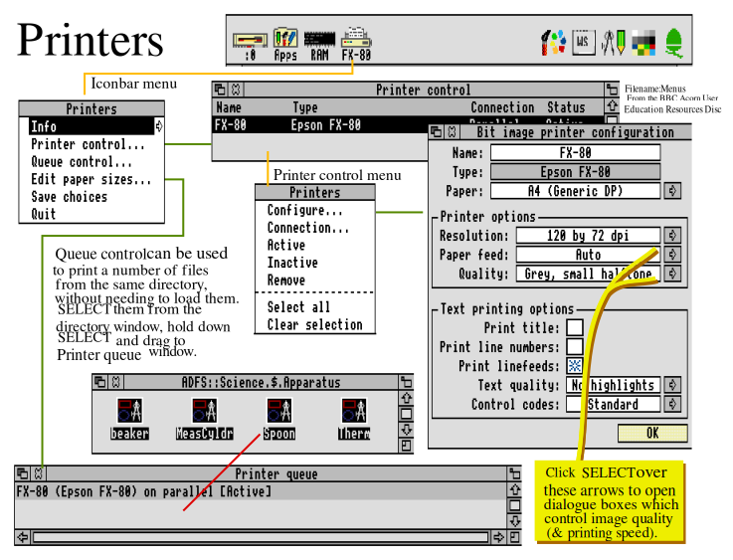Choose Remove in Printer control menu
This screenshot has width=733, height=560.
[x=315, y=280]
